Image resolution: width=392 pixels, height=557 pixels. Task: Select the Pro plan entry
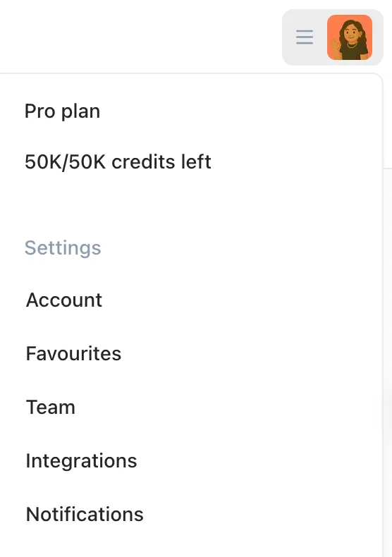coord(63,111)
